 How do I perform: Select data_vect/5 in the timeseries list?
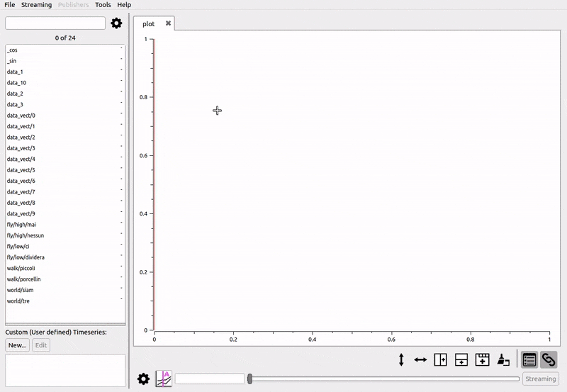coord(21,170)
